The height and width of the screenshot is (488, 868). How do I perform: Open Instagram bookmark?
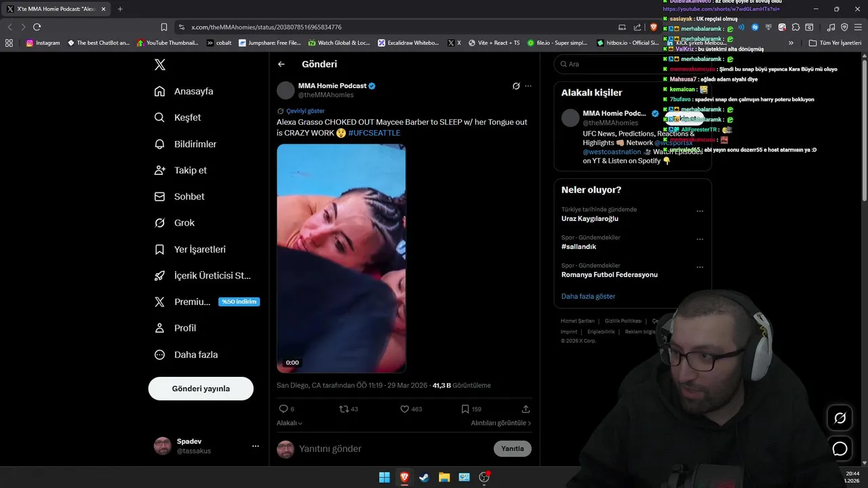[43, 43]
